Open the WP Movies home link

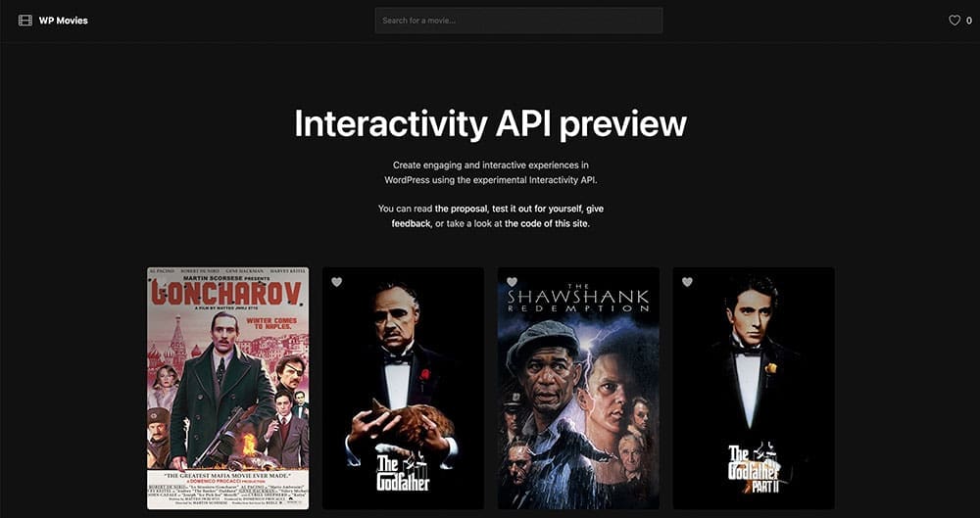pos(63,21)
